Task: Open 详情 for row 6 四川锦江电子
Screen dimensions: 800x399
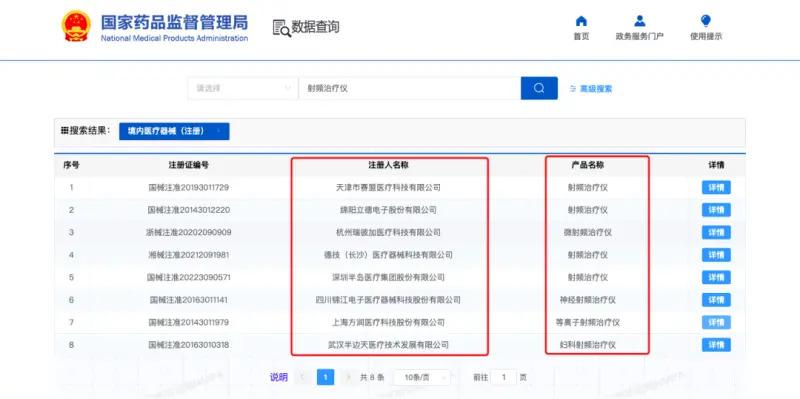Action: (716, 300)
